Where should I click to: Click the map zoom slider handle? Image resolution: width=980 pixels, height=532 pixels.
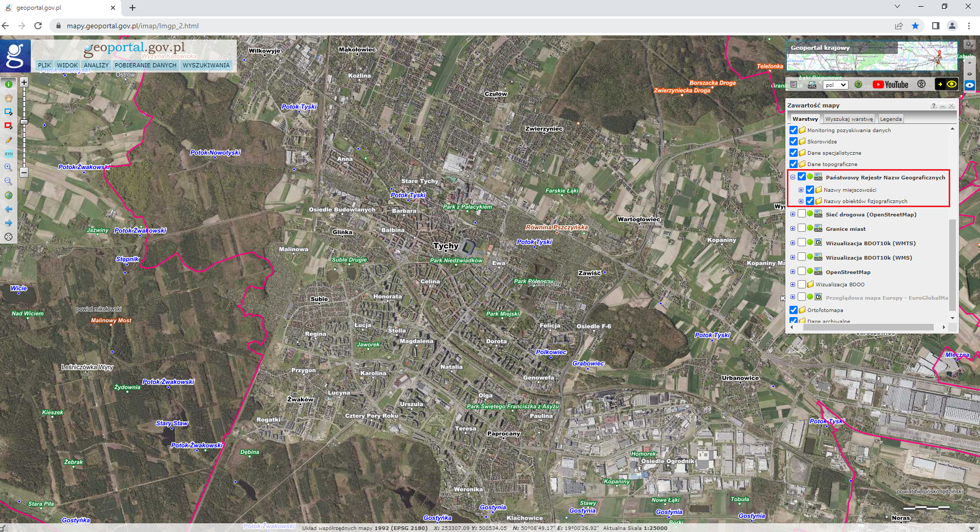[24, 122]
